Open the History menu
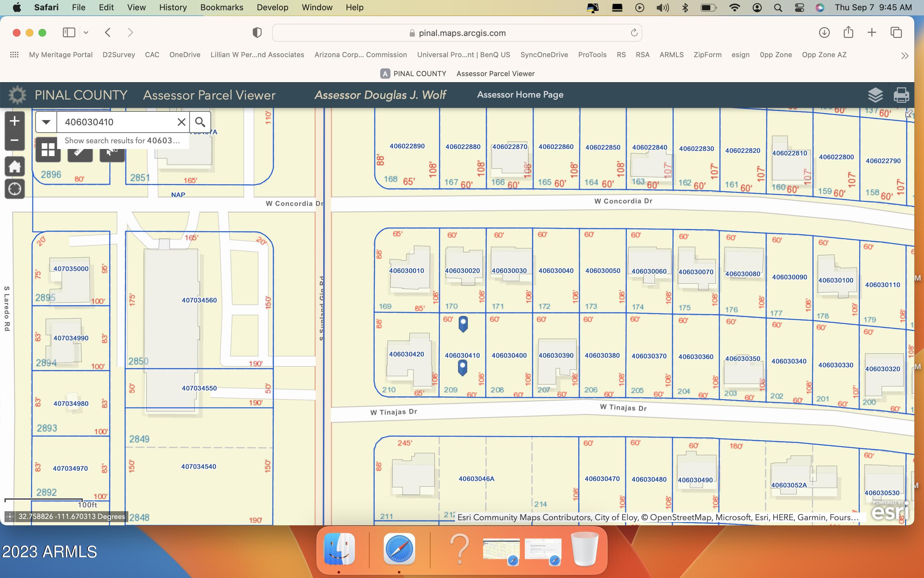 point(173,7)
